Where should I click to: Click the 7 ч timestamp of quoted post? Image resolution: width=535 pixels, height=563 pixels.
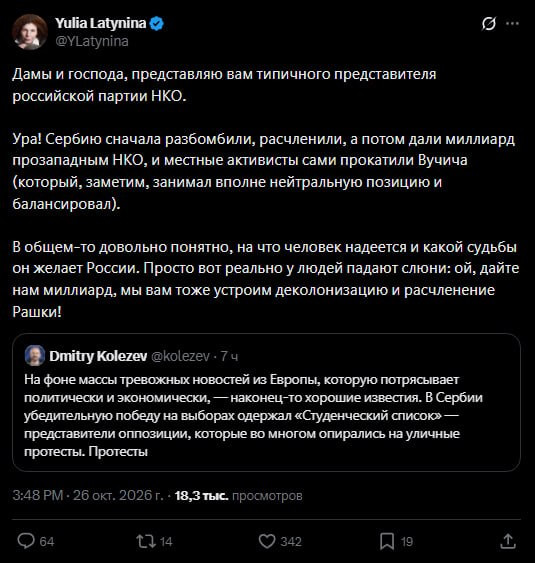(229, 356)
